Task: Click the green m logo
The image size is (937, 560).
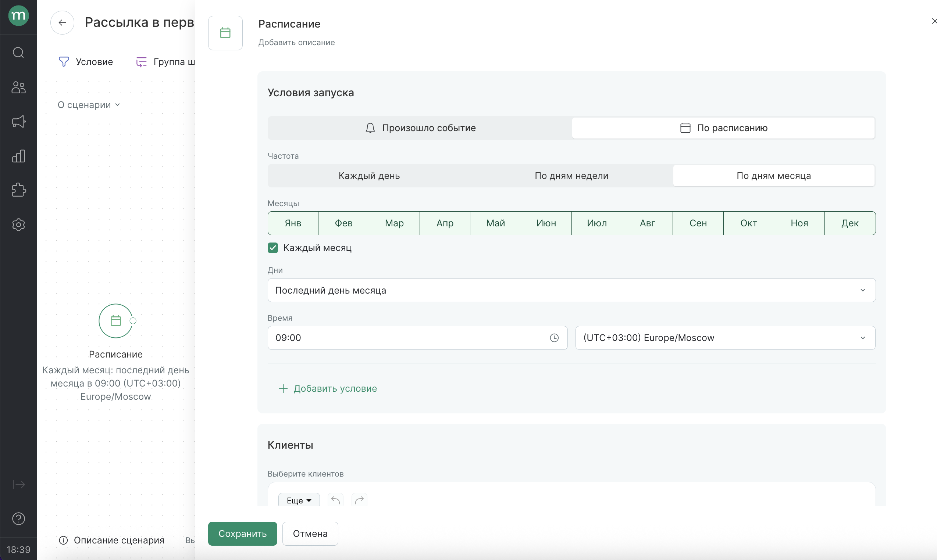Action: pyautogui.click(x=18, y=16)
